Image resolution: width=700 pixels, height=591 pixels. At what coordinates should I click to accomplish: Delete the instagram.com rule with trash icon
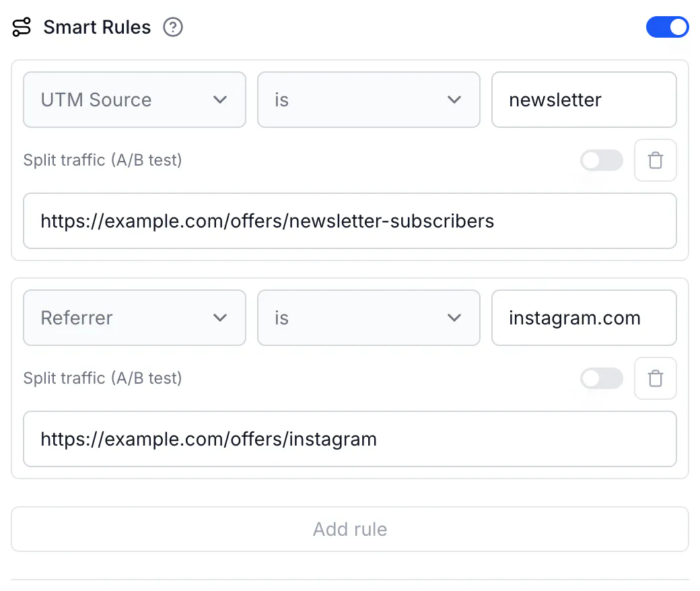point(656,378)
